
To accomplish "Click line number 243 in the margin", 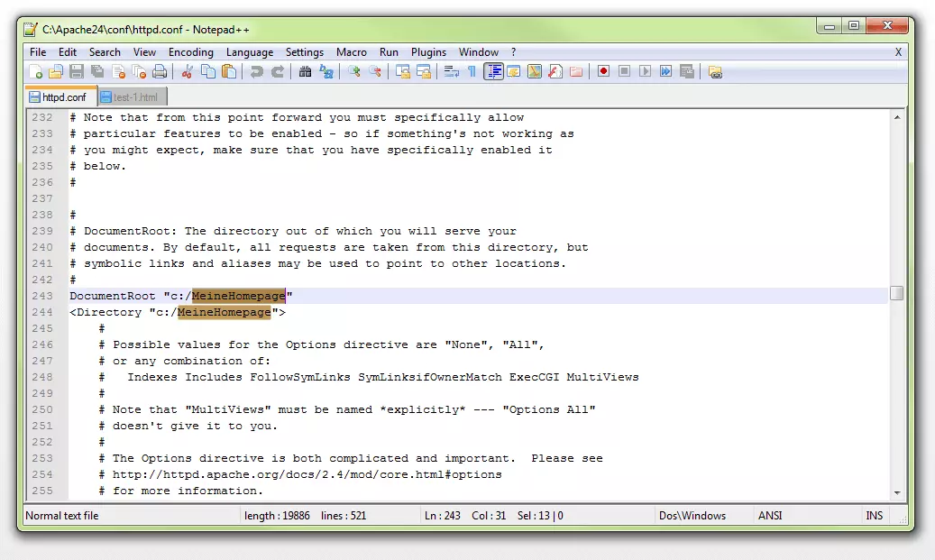I will pos(42,296).
